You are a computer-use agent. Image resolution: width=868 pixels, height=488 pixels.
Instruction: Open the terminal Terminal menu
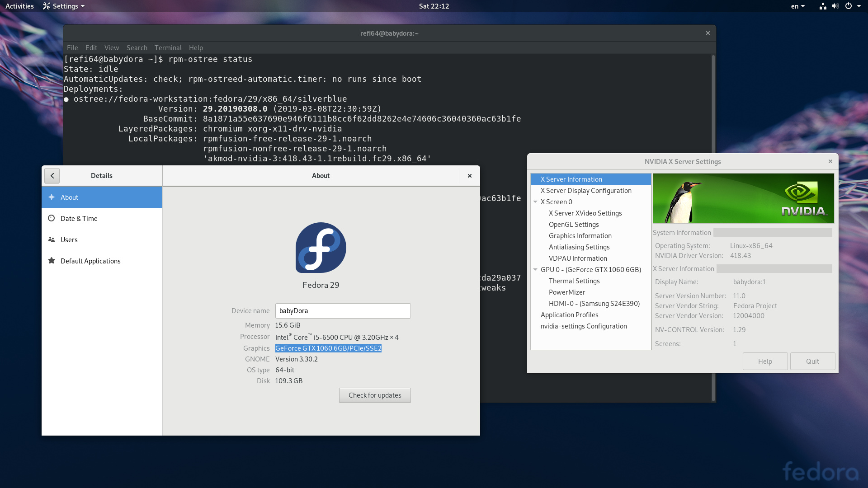(168, 48)
